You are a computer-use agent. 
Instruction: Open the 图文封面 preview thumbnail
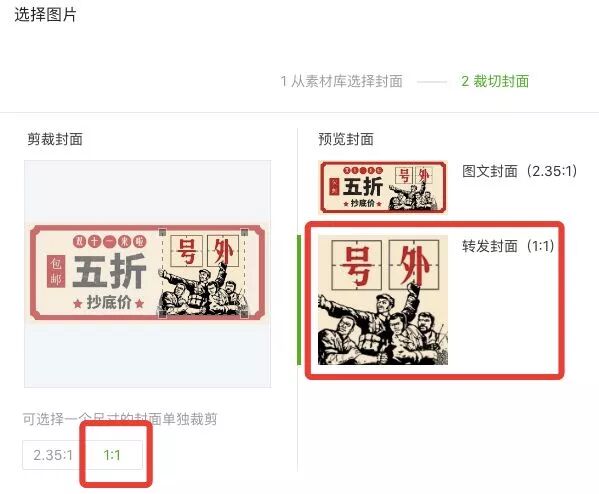[x=383, y=187]
